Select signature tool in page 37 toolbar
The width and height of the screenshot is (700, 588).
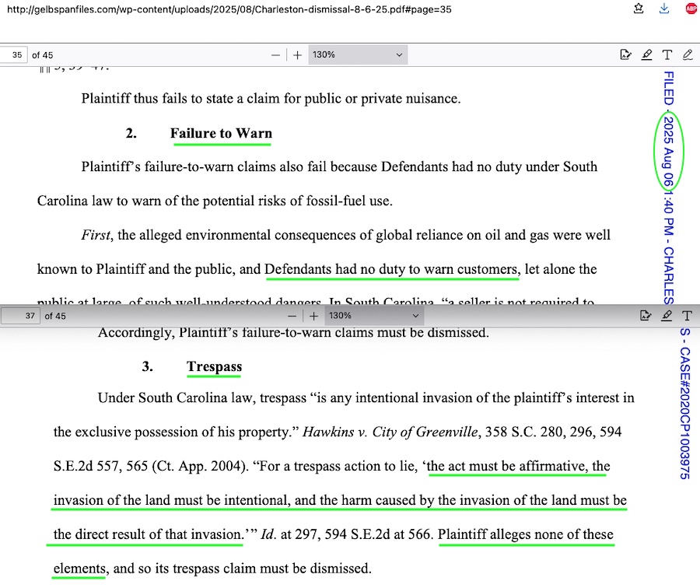645,316
